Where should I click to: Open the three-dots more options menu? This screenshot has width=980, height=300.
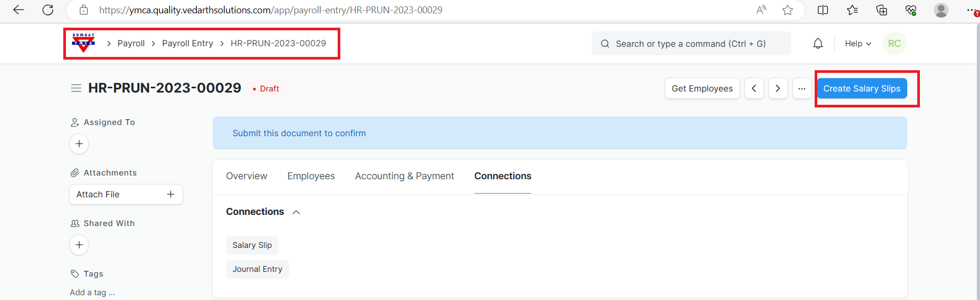coord(802,88)
